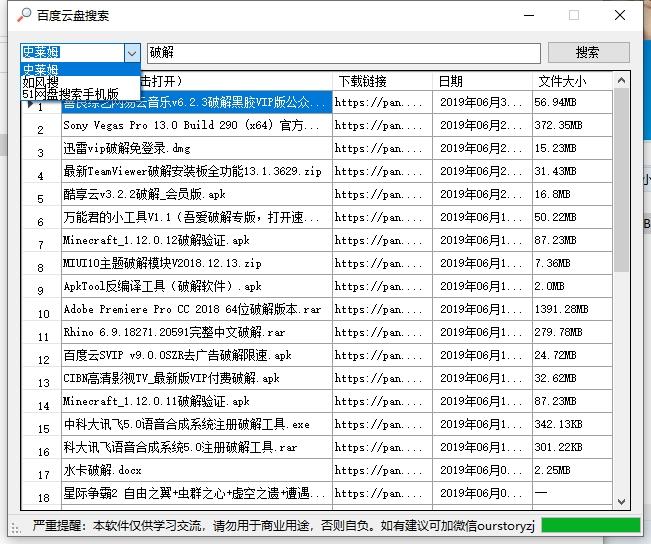Click the 56.94MB file size cell
The width and height of the screenshot is (651, 544).
pos(573,102)
